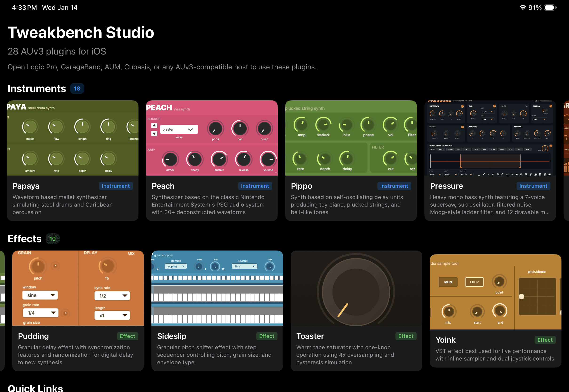The width and height of the screenshot is (569, 392).
Task: Click the Peach wave down arrow
Action: pyautogui.click(x=154, y=133)
